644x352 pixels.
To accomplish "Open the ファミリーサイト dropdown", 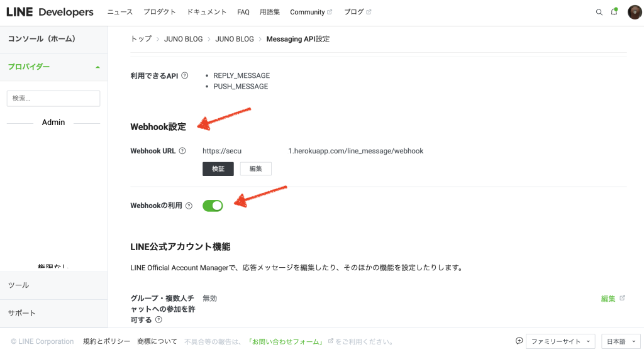I will [560, 341].
